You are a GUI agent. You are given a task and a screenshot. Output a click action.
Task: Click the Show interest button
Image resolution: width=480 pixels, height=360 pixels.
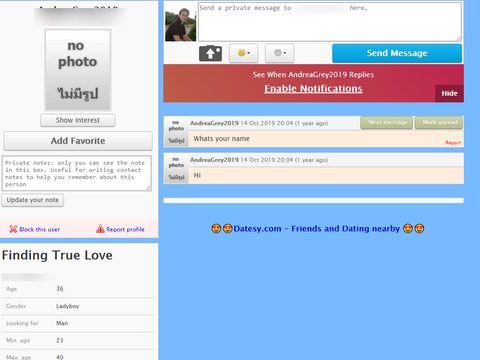click(x=78, y=120)
